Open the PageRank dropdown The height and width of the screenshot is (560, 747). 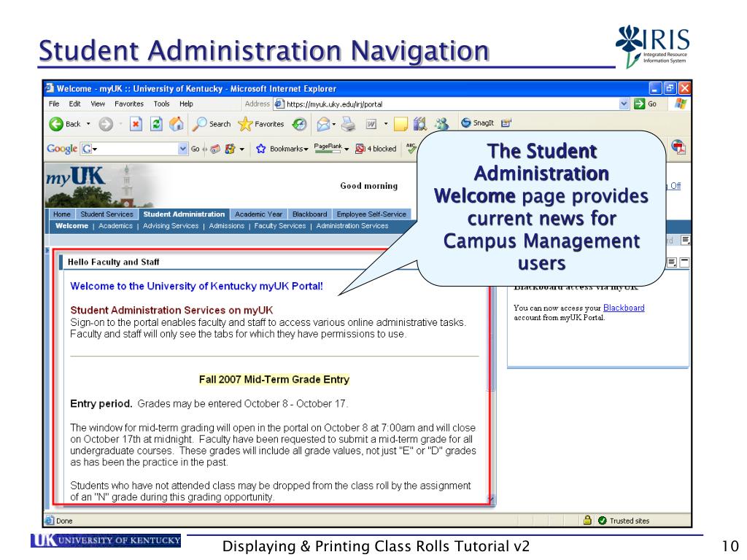coord(331,149)
